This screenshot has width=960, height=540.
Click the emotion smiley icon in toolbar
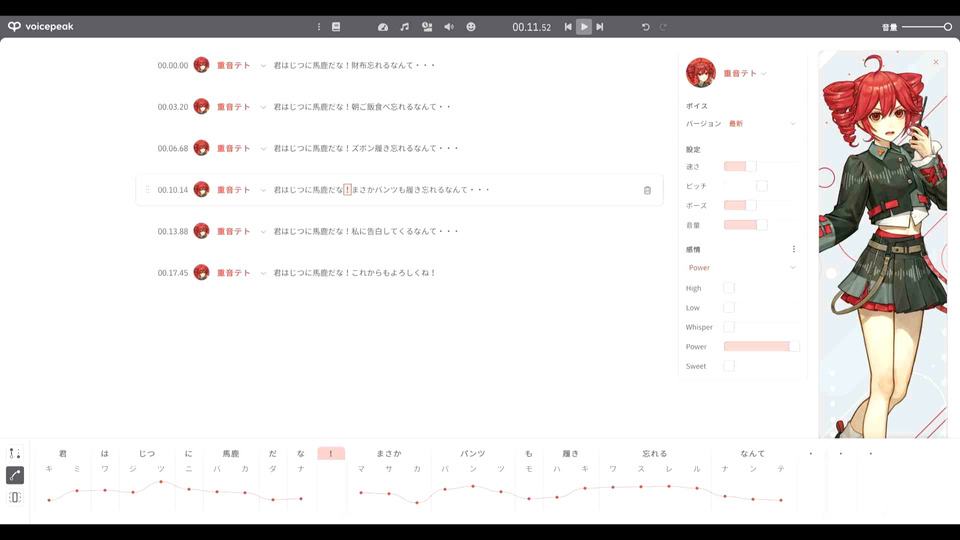tap(471, 27)
